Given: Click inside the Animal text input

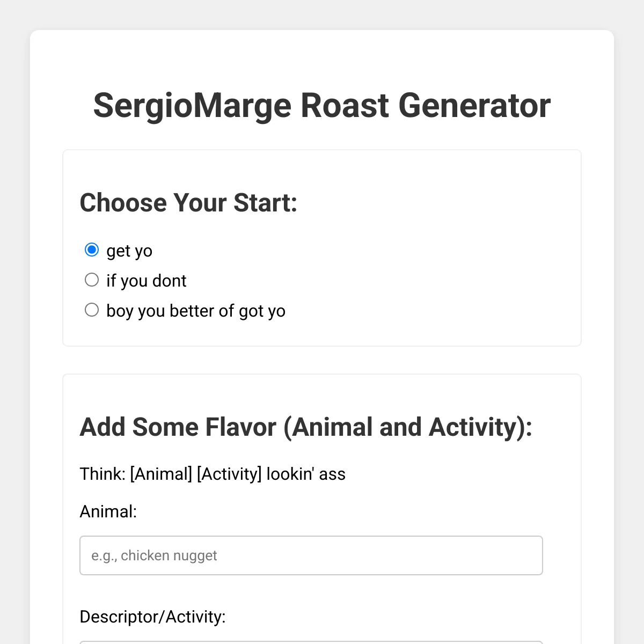Looking at the screenshot, I should (x=311, y=555).
